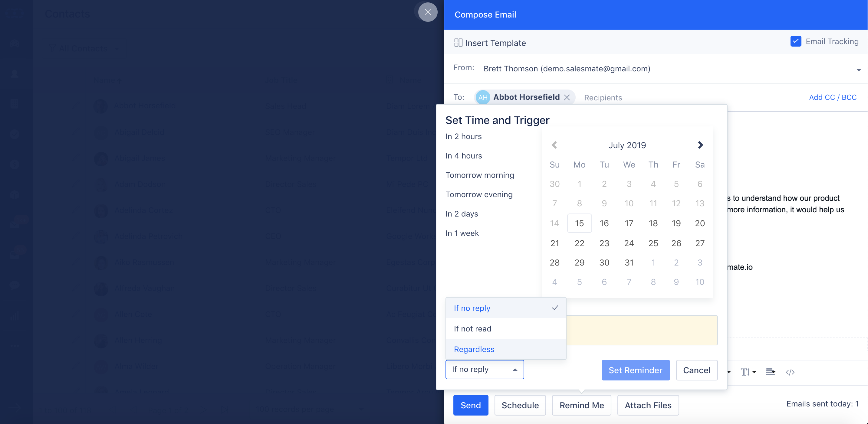Collapse the If no reply combo box
Viewport: 868px width, 424px height.
485,370
